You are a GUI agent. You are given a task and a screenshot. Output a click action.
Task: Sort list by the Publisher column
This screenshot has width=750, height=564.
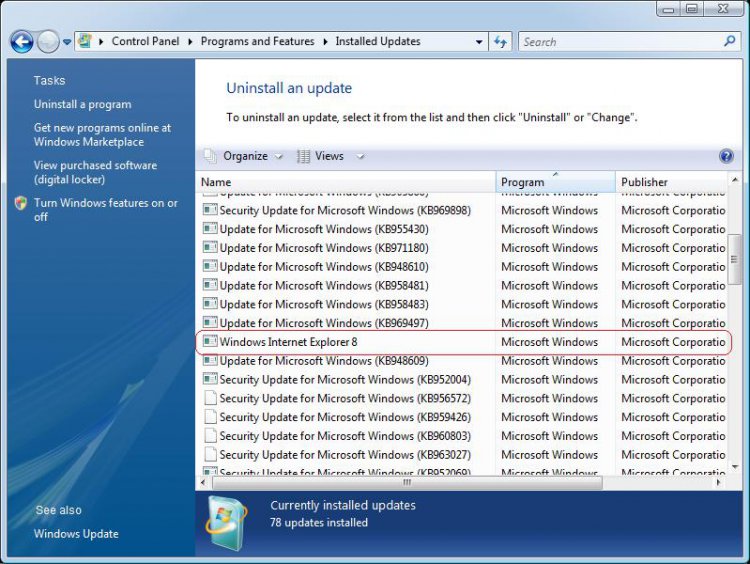tap(671, 182)
